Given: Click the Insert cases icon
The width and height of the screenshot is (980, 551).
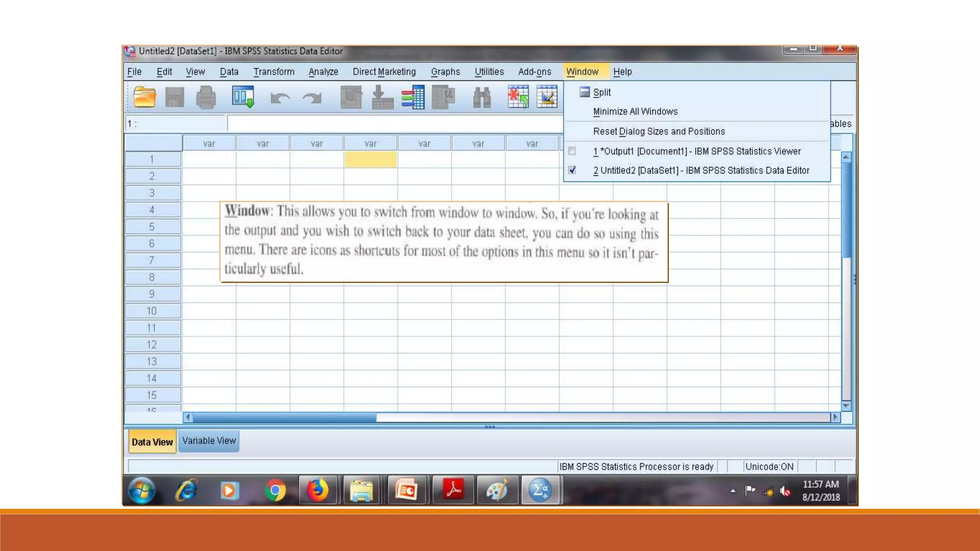Looking at the screenshot, I should coord(518,97).
